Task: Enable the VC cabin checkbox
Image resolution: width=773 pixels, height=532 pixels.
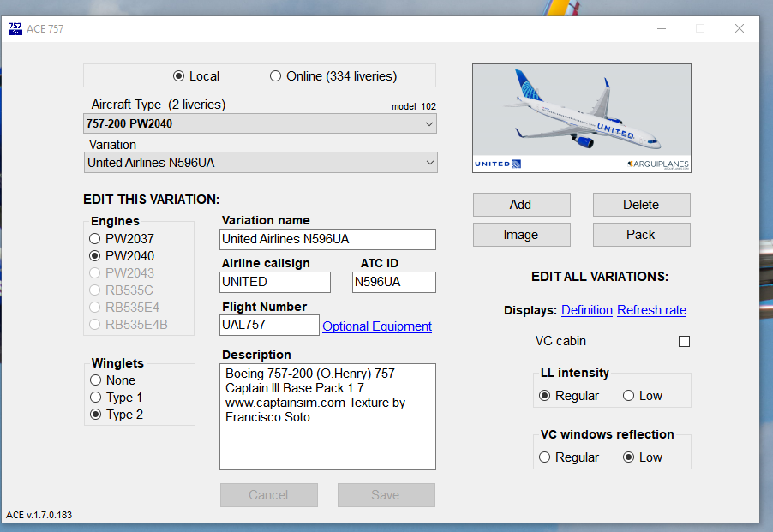Action: [x=683, y=341]
